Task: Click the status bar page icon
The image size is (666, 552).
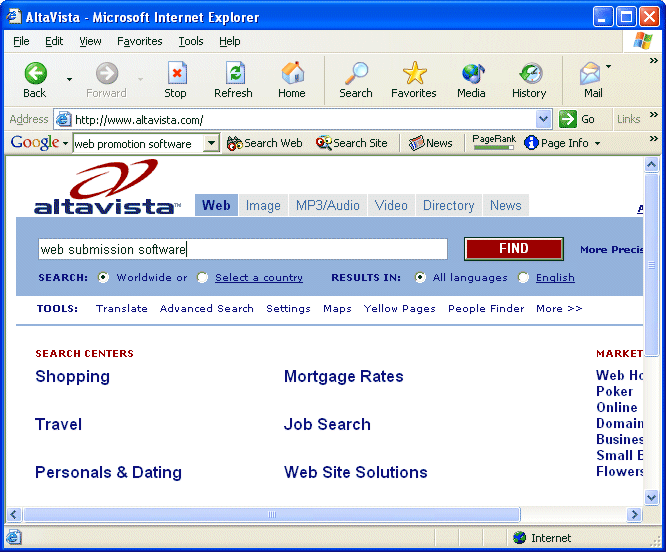Action: pyautogui.click(x=13, y=538)
